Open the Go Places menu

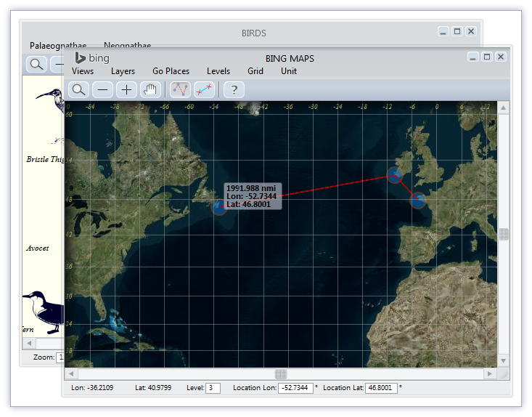[x=171, y=71]
